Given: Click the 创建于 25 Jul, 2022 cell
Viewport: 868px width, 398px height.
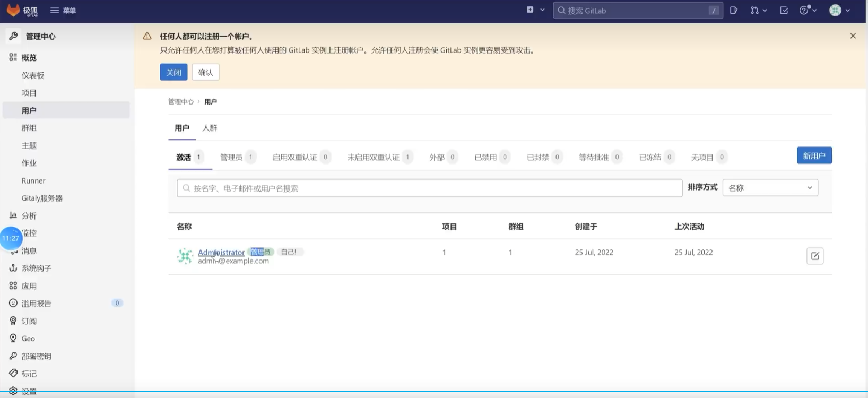Looking at the screenshot, I should coord(594,252).
